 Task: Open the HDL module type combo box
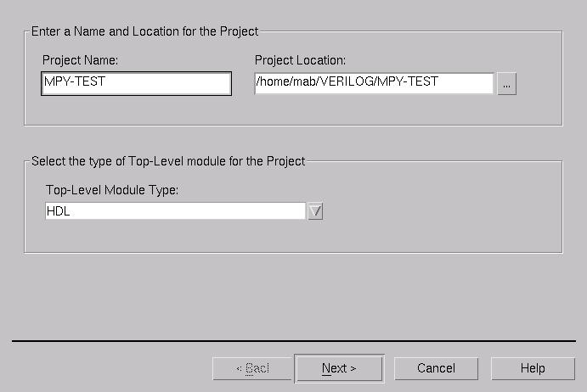click(x=175, y=211)
